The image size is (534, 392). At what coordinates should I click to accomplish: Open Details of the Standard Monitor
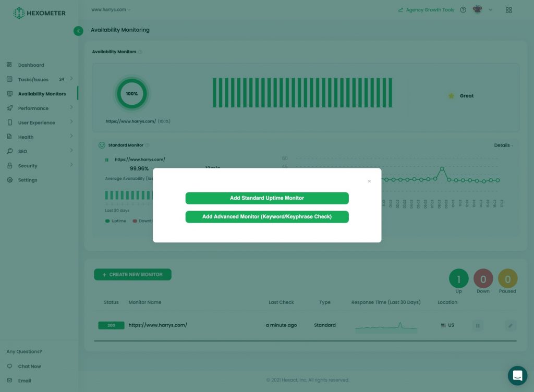click(503, 145)
